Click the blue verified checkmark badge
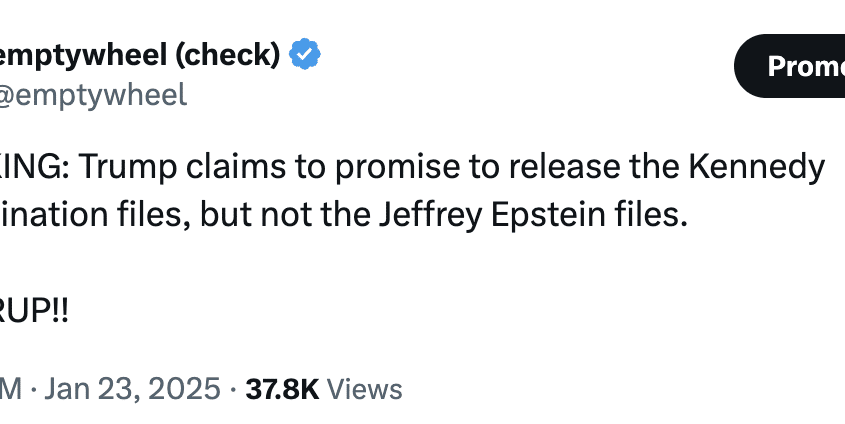The width and height of the screenshot is (845, 424). pos(305,54)
